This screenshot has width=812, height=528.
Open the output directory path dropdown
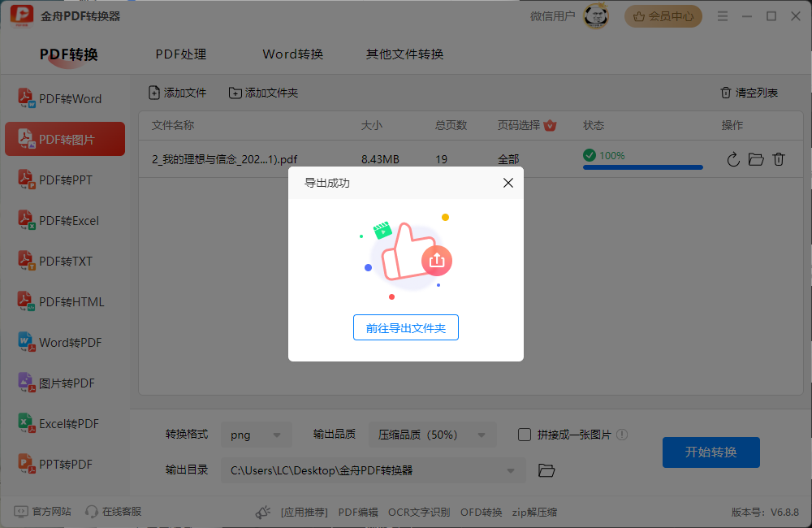pos(511,470)
